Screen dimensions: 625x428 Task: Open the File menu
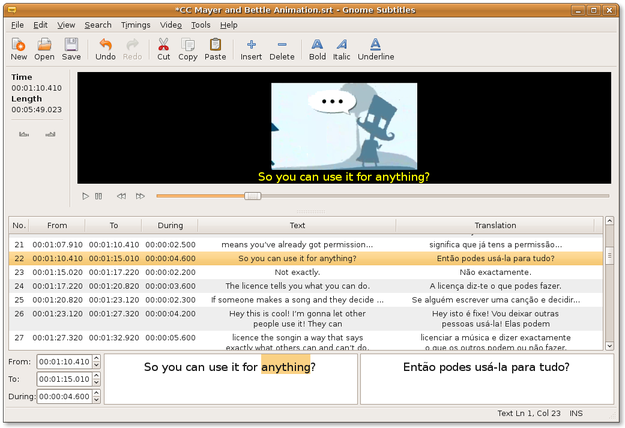[17, 25]
